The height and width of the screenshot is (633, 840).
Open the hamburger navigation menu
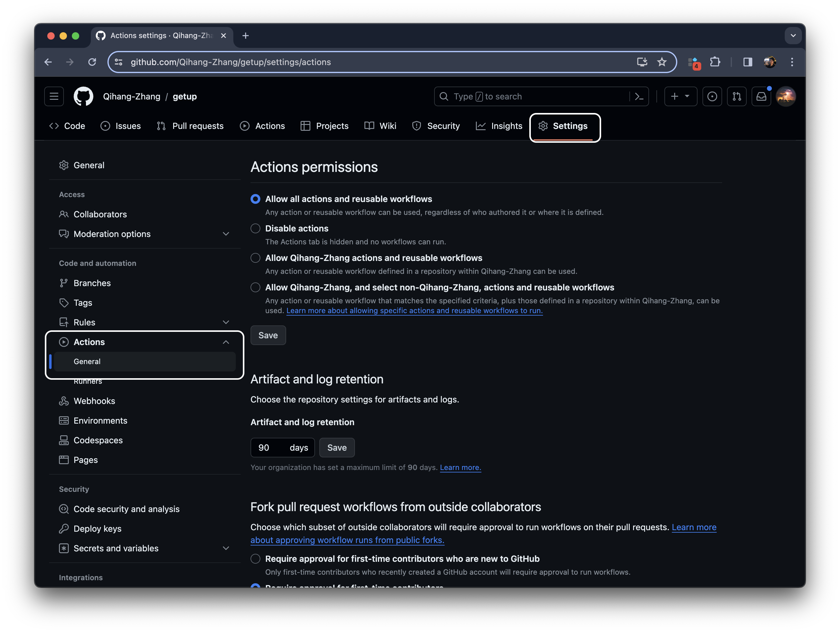(54, 96)
